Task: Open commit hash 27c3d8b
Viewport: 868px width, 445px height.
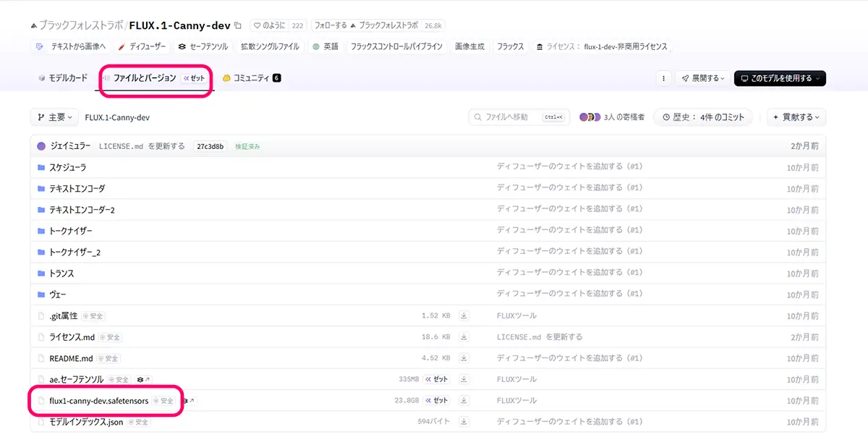Action: pyautogui.click(x=210, y=146)
